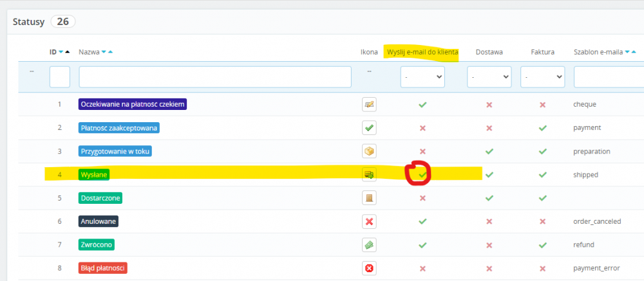Screen dimensions: 644x281
Task: Click ID cell number 5
Action: [x=59, y=198]
